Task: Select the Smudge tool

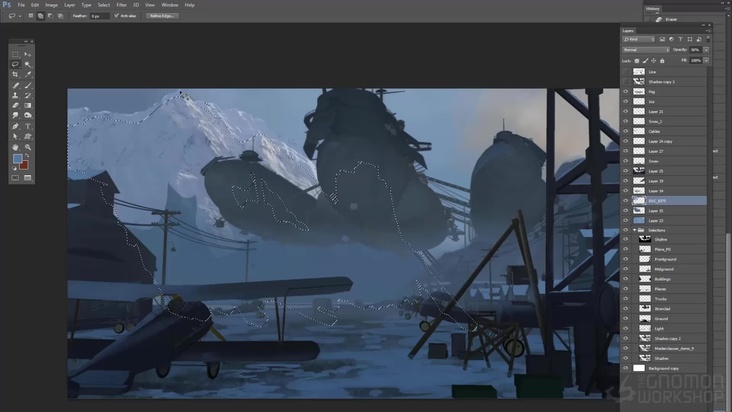Action: [15, 115]
